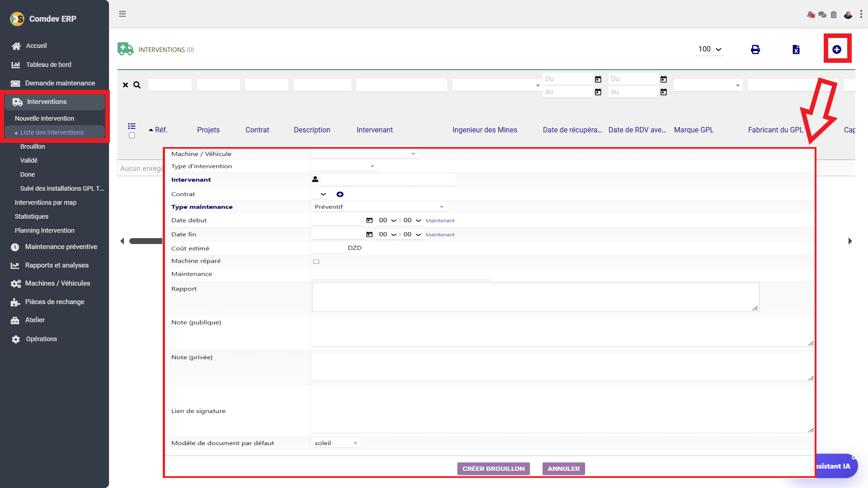Open the column selector list icon

pos(132,126)
